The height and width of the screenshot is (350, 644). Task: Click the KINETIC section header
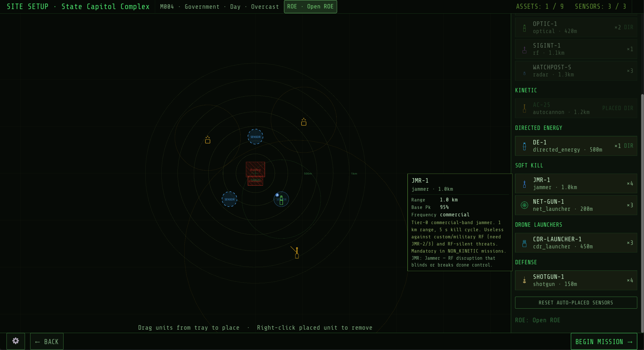526,90
